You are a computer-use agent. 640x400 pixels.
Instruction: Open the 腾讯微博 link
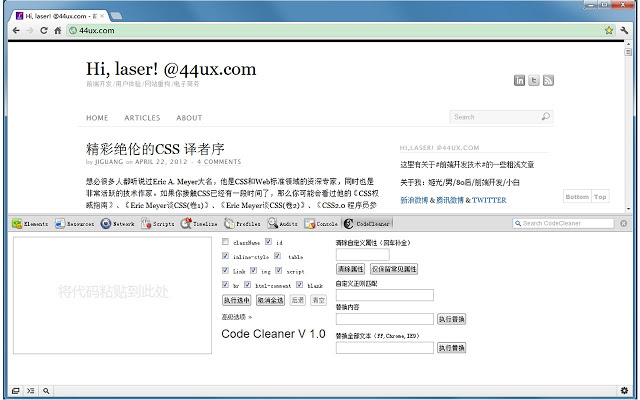pyautogui.click(x=450, y=200)
